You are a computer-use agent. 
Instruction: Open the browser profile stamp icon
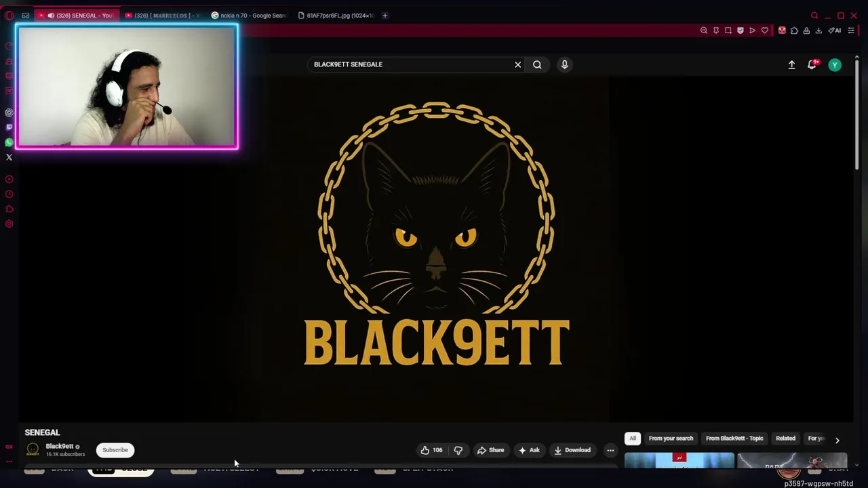tap(806, 30)
